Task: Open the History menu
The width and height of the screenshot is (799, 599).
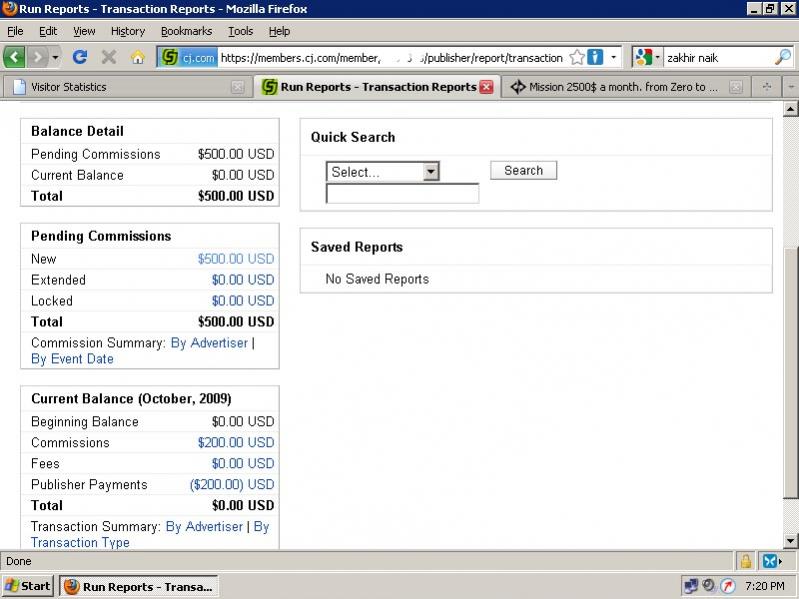Action: click(x=128, y=32)
